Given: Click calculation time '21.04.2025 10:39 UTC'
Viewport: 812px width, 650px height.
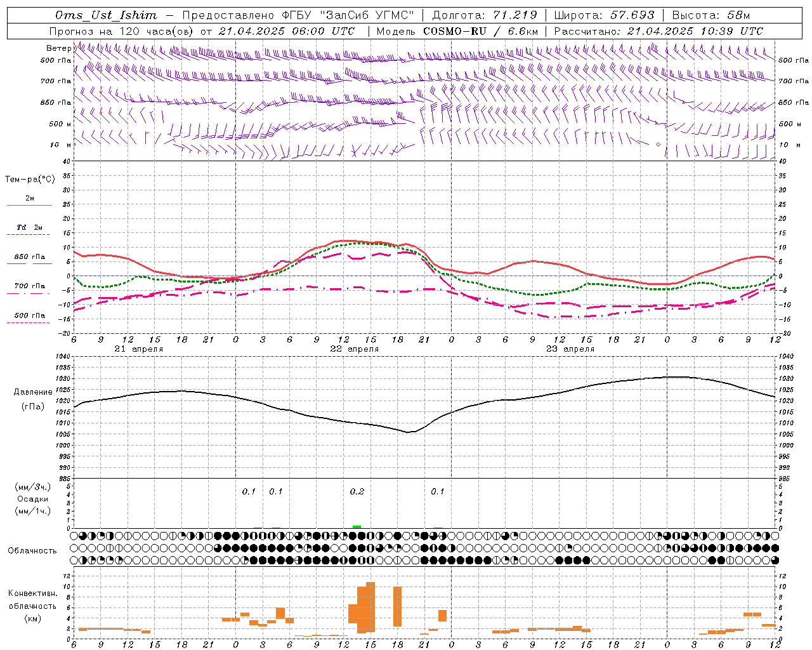Looking at the screenshot, I should click(x=695, y=31).
